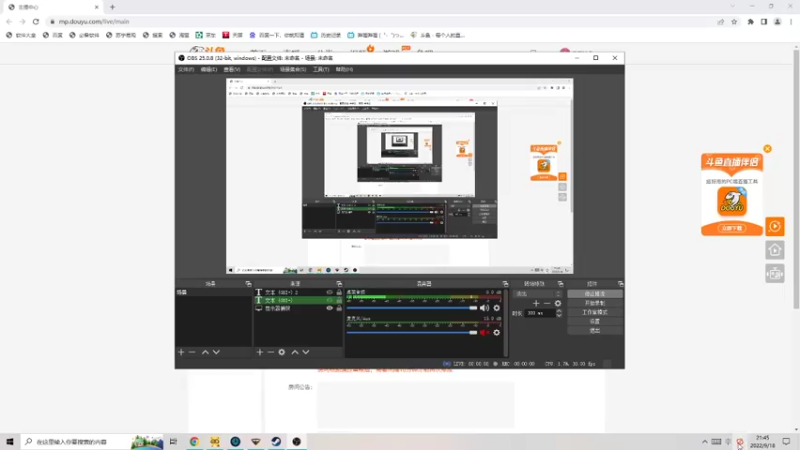Open OBS 帮助(H) menu
This screenshot has width=800, height=450.
coord(344,69)
